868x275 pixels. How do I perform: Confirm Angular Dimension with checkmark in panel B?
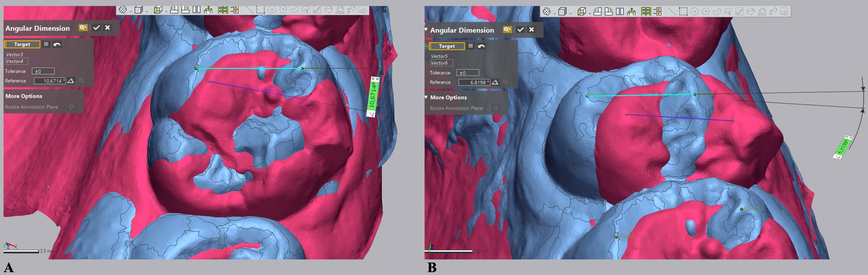[x=521, y=29]
